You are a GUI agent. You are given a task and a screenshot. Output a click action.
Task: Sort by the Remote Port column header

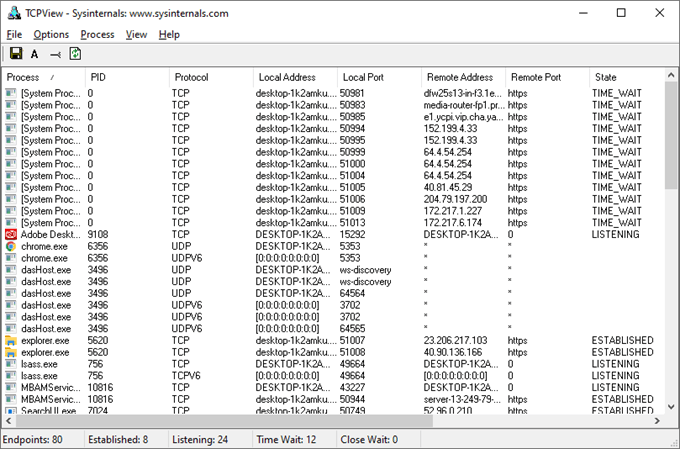[x=548, y=77]
